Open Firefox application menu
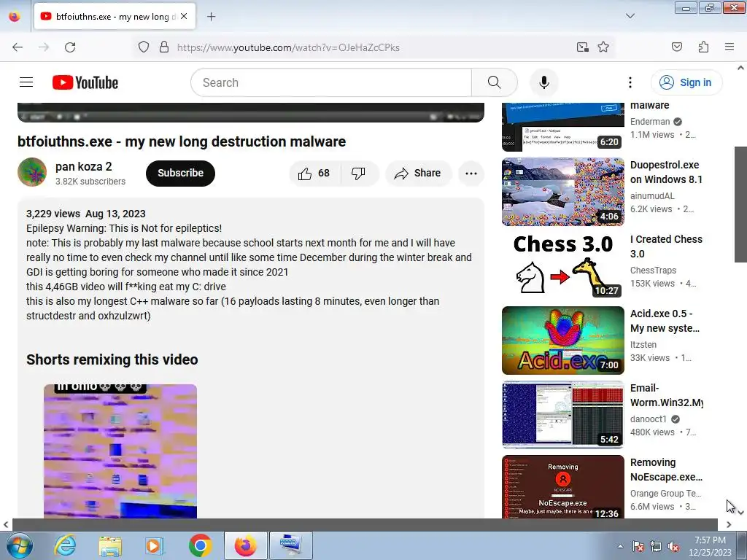 pos(729,47)
